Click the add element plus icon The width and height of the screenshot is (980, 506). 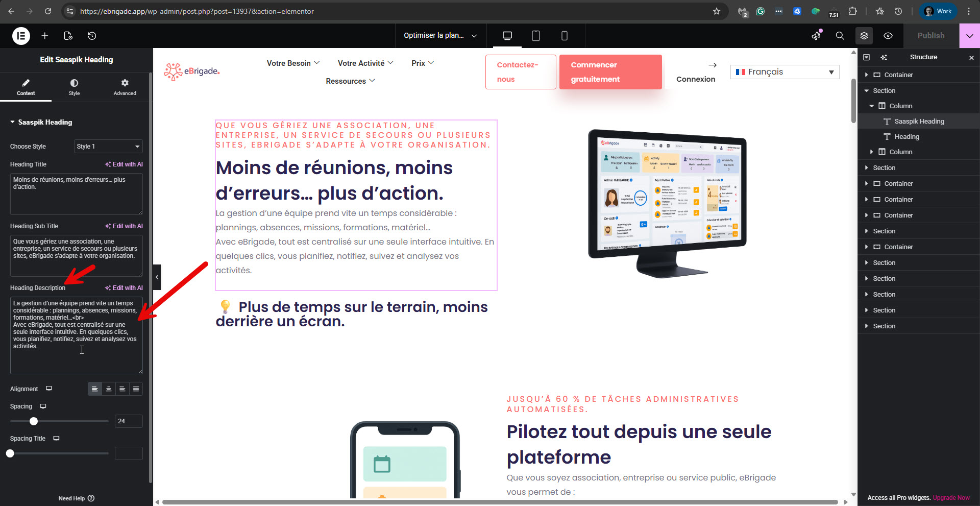coord(45,36)
